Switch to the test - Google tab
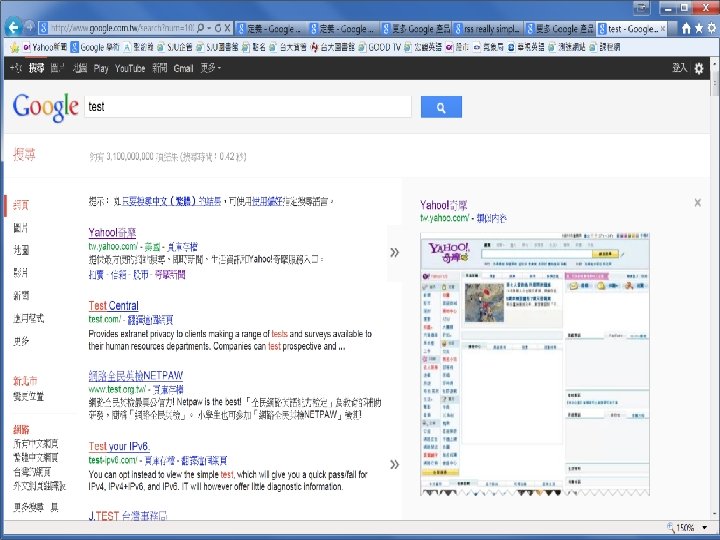 point(629,29)
